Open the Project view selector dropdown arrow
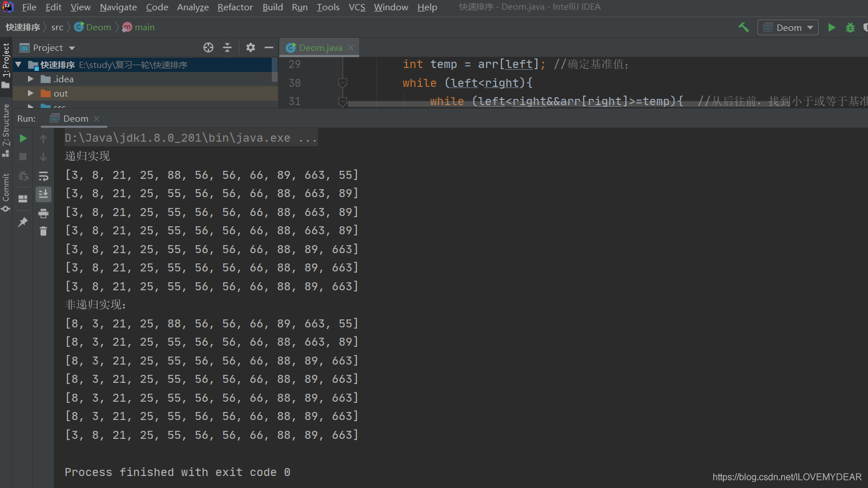Viewport: 868px width, 488px height. point(72,48)
